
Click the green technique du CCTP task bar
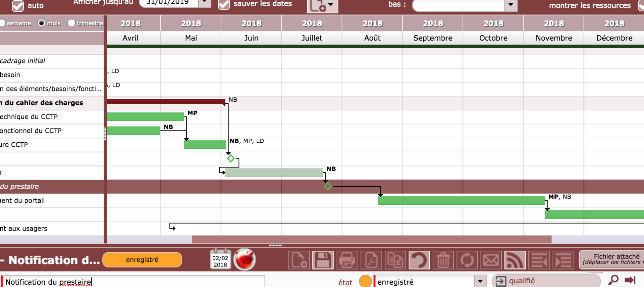(x=146, y=116)
